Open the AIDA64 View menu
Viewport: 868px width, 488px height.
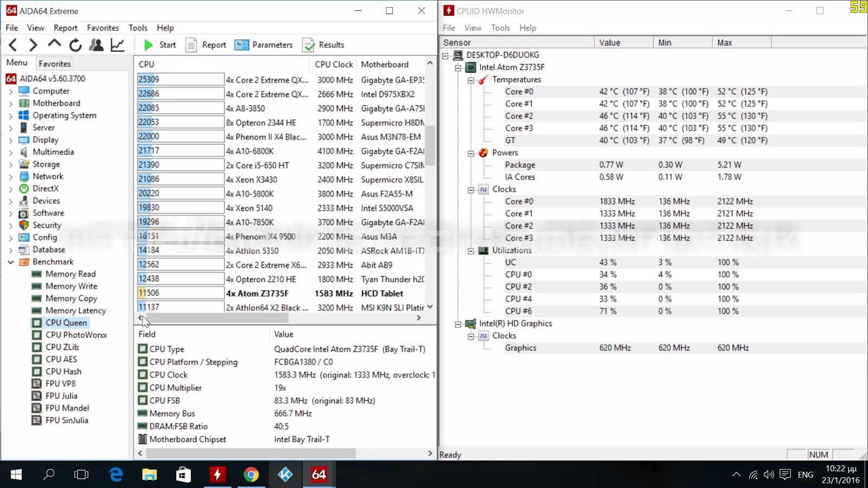[36, 28]
